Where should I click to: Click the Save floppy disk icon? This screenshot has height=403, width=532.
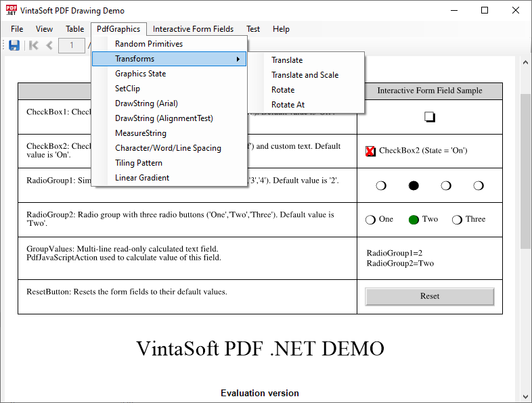tap(14, 45)
